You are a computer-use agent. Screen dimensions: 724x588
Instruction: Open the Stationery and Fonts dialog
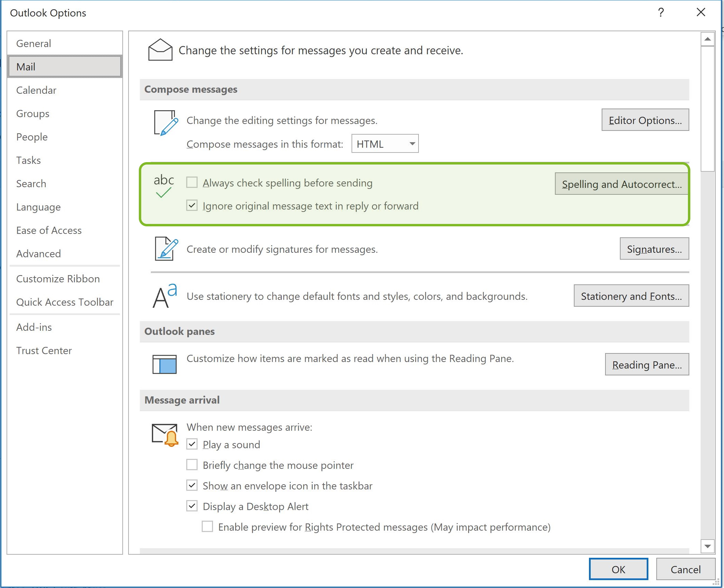coord(631,296)
